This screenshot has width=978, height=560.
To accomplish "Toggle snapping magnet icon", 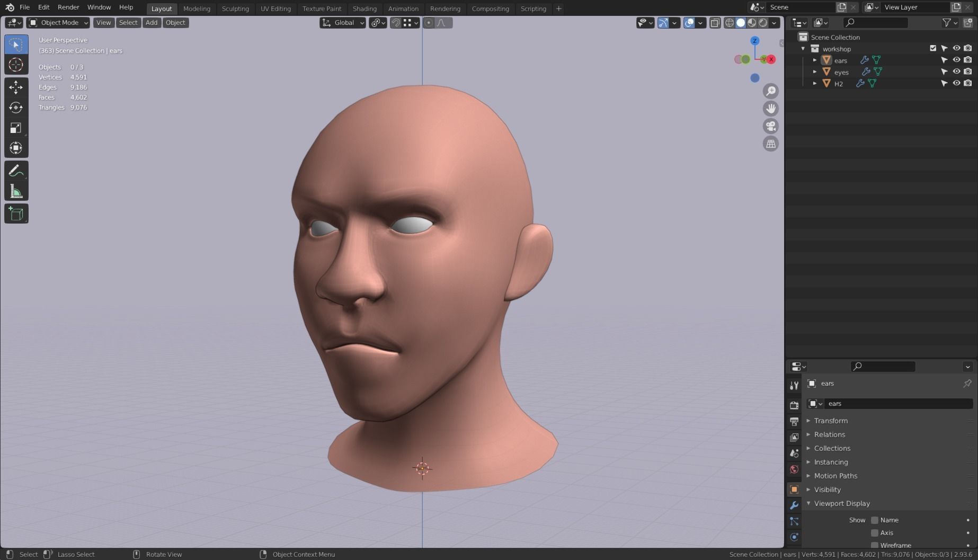I will [395, 23].
